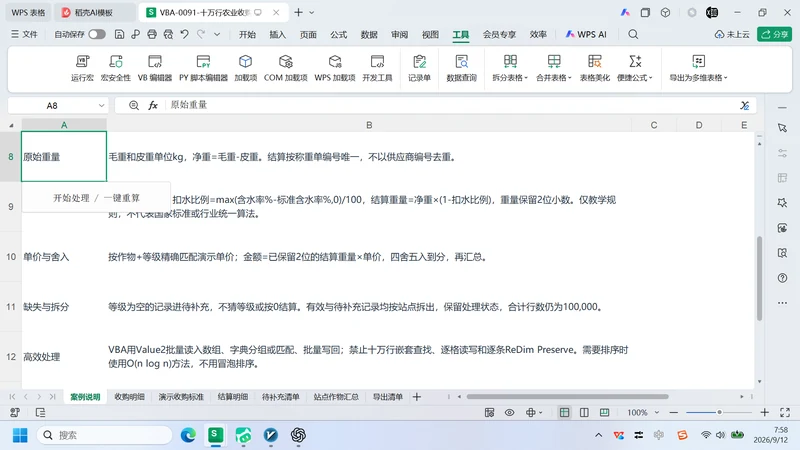Click horizontal scrollbar thumb
This screenshot has width=800, height=450.
tap(567, 396)
